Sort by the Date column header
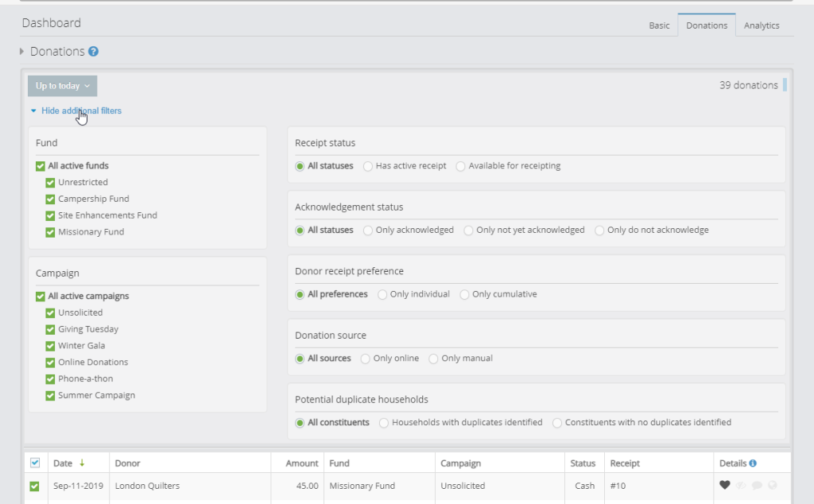The height and width of the screenshot is (504, 814). [63, 463]
